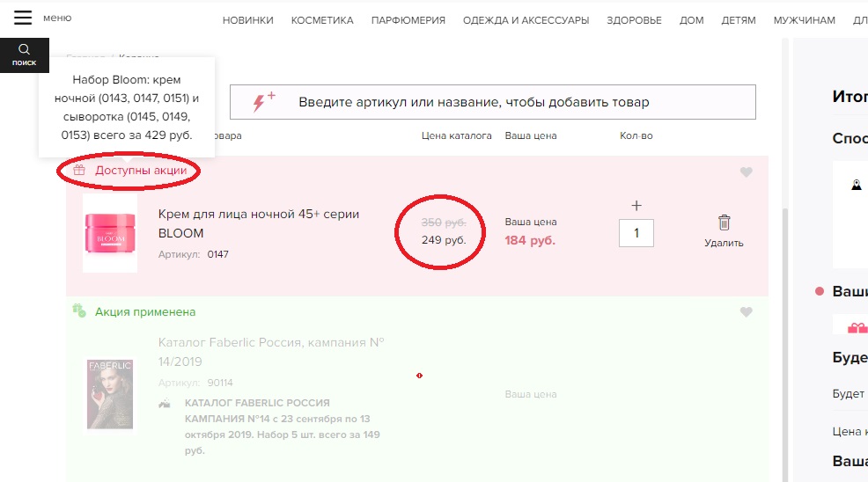Click Акция применена label
The height and width of the screenshot is (482, 868).
pos(145,312)
